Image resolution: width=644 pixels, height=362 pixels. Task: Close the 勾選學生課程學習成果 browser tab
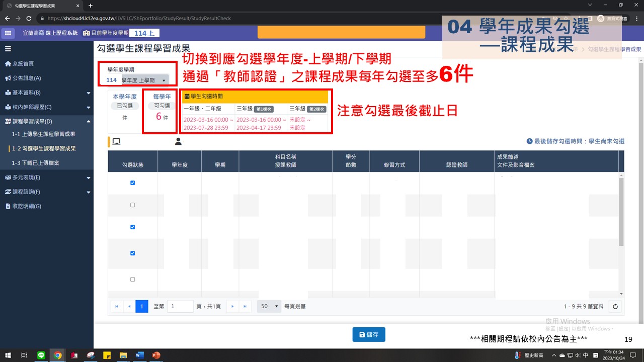78,6
